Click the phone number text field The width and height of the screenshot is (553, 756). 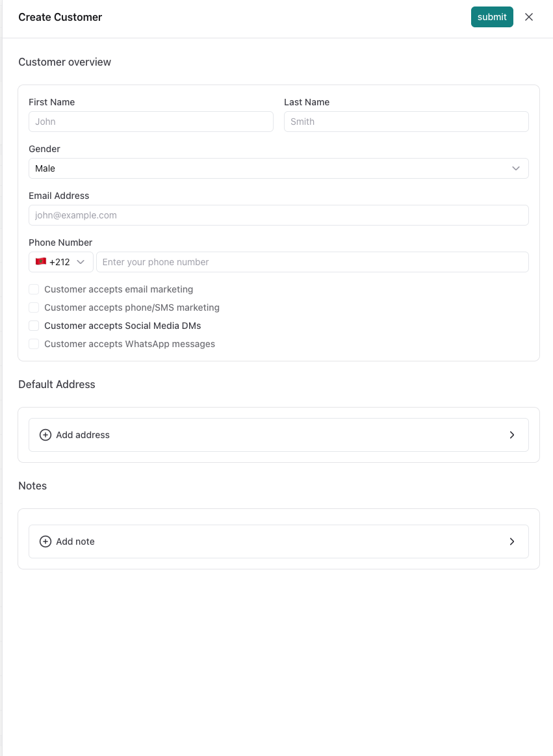pyautogui.click(x=312, y=262)
